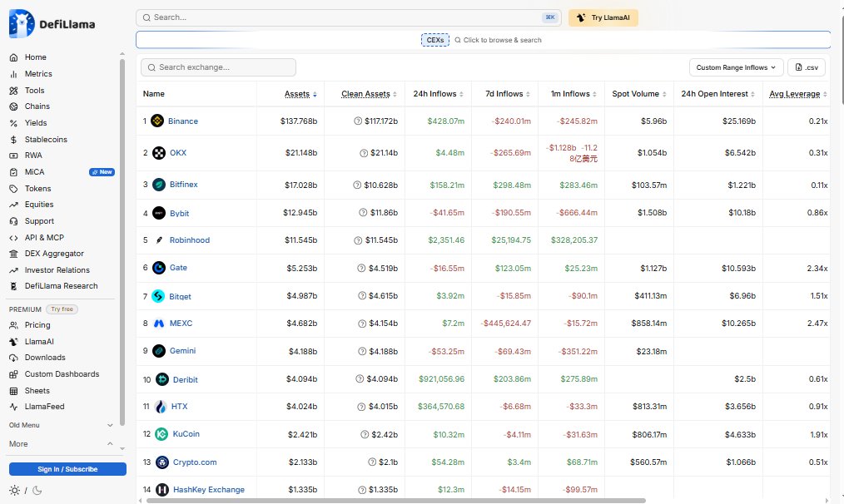The height and width of the screenshot is (504, 844).
Task: Sort by 24h Open Interest column
Action: tap(717, 94)
